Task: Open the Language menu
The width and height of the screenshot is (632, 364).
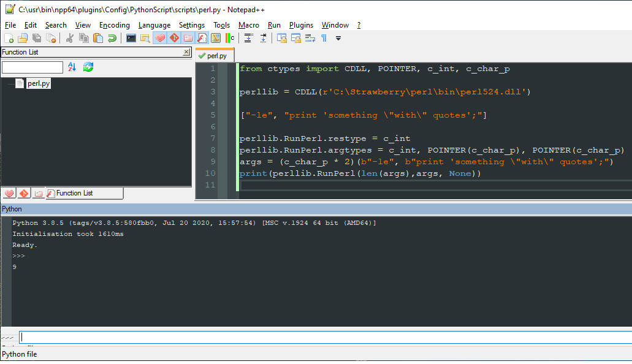Action: (x=154, y=25)
